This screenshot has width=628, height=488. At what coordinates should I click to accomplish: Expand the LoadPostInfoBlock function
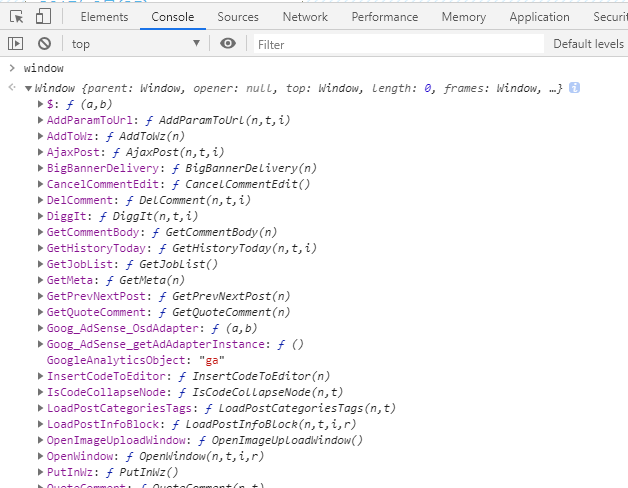pos(40,424)
